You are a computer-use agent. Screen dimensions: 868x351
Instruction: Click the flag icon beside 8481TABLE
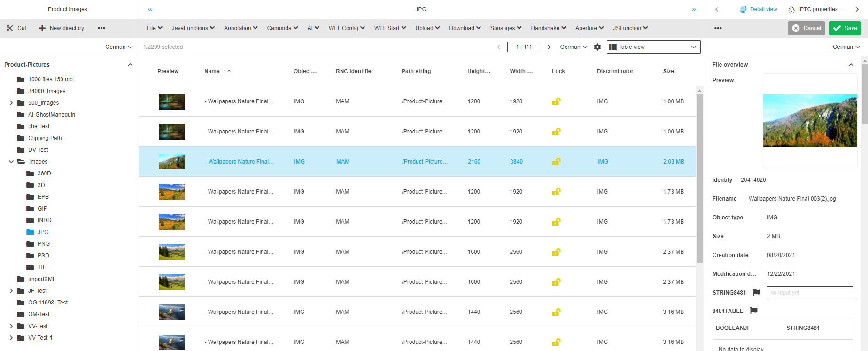point(754,311)
